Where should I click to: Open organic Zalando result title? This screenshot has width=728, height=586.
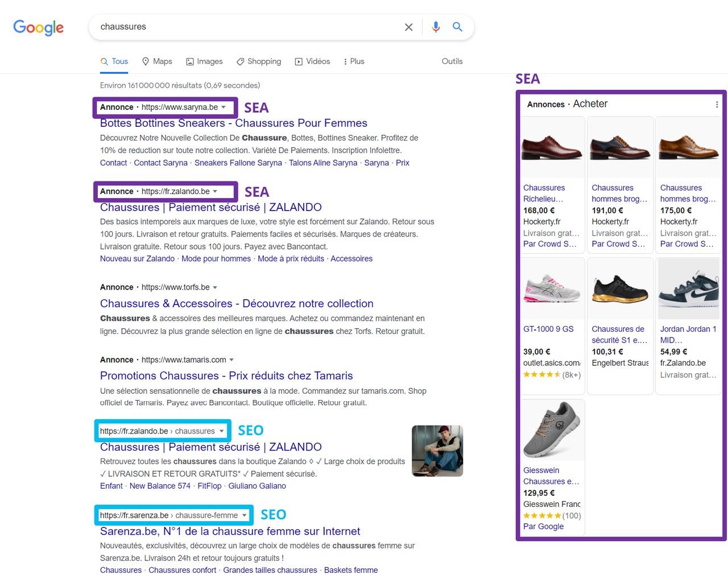pos(211,447)
